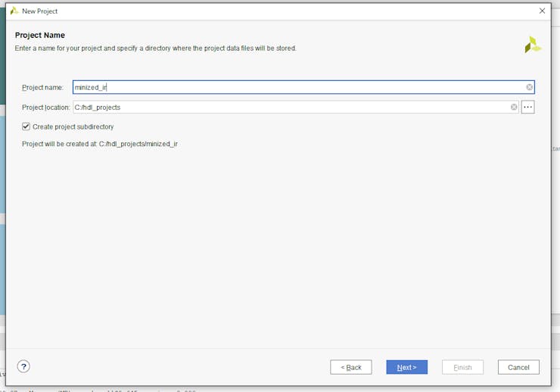This screenshot has height=392, width=560.
Task: Open the browse dialog with the ellipsis button
Action: tap(528, 107)
